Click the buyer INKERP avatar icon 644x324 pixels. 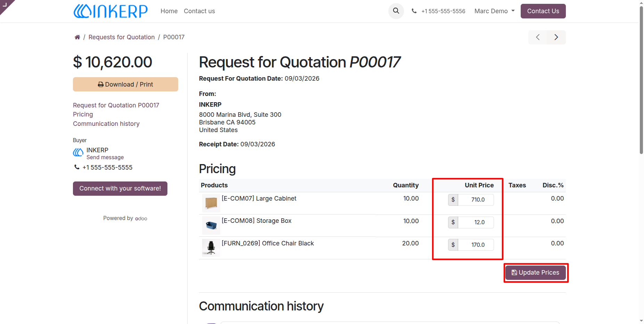(x=78, y=152)
